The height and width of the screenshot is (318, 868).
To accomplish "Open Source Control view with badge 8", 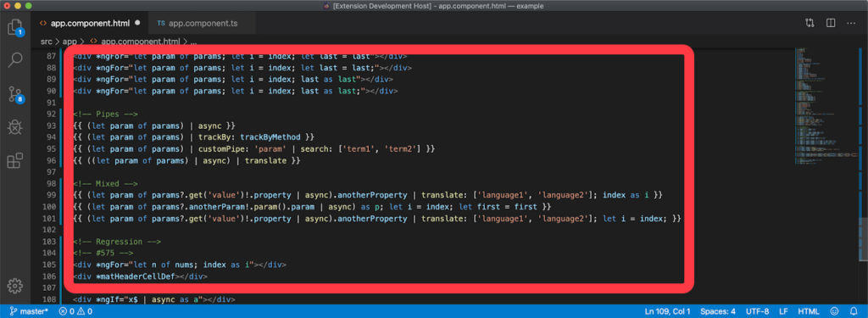I will click(x=15, y=94).
